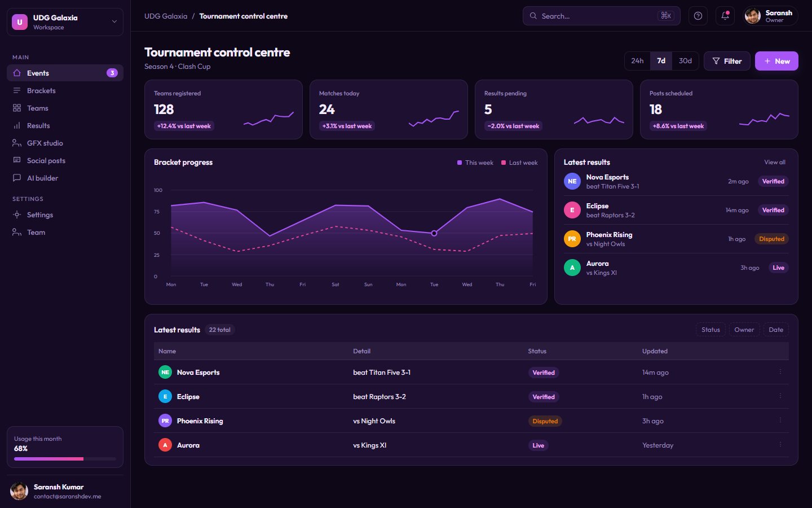The height and width of the screenshot is (508, 812).
Task: Click the Settings gear icon in sidebar
Action: pyautogui.click(x=17, y=214)
